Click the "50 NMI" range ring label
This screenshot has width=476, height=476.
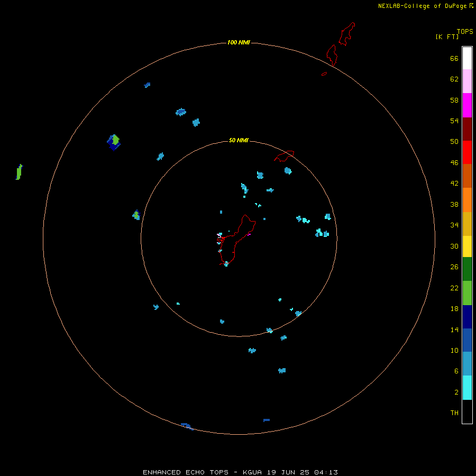[x=239, y=140]
